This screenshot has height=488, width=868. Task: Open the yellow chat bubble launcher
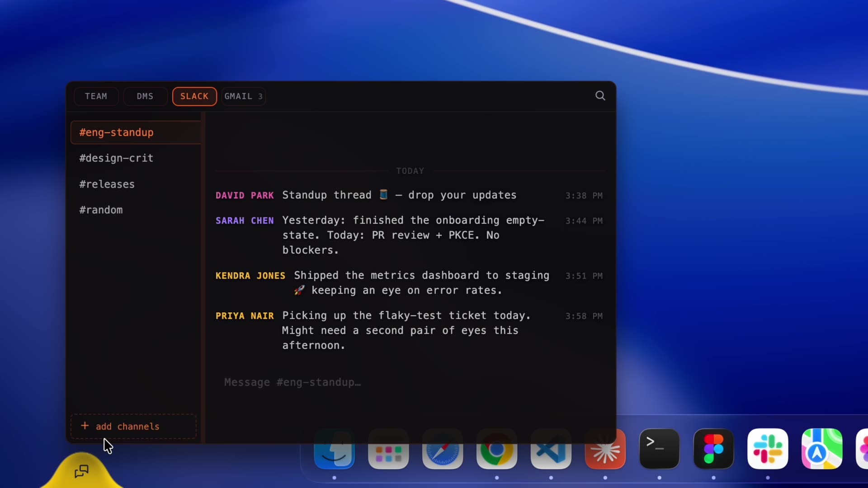point(81,471)
